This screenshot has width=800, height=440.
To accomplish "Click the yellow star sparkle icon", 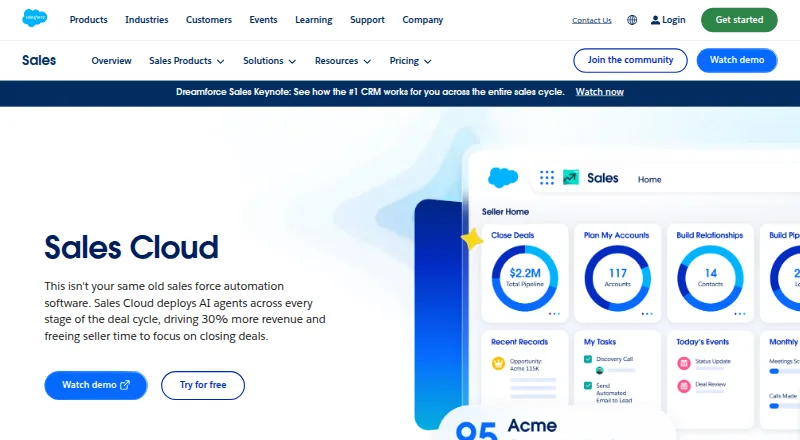I will point(472,239).
